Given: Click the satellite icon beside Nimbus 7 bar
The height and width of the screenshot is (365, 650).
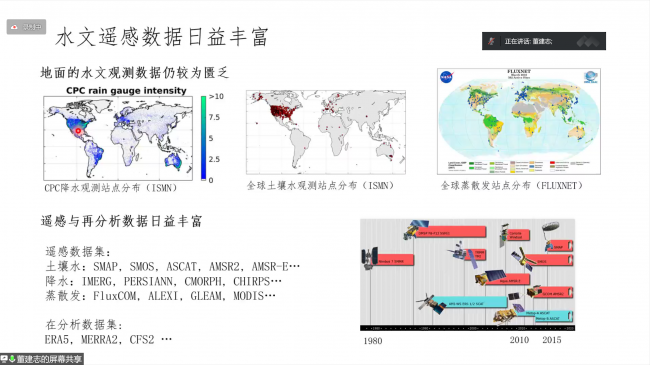Looking at the screenshot, I should pyautogui.click(x=369, y=258).
